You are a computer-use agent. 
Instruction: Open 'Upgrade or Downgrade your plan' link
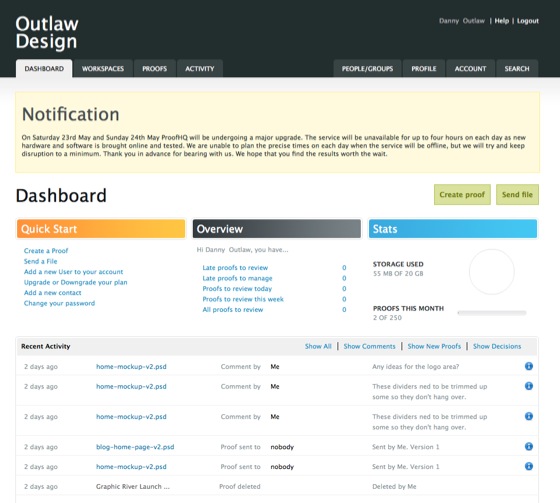75,282
